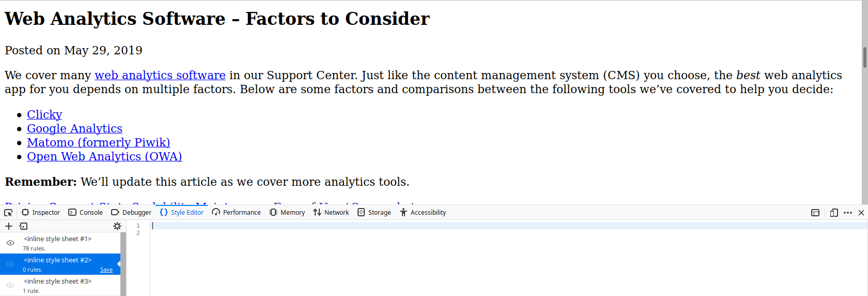This screenshot has height=296, width=868.
Task: Open DevTools more options menu
Action: (848, 213)
